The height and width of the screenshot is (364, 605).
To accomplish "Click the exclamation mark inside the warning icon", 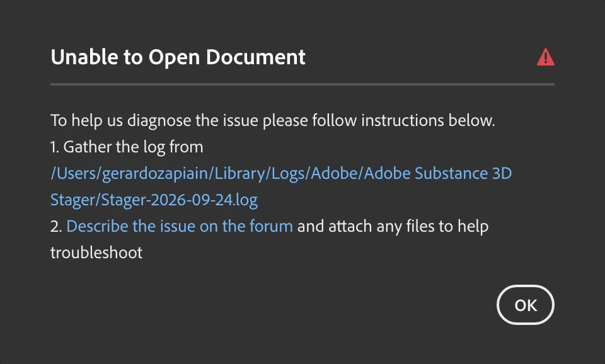I will pos(546,58).
